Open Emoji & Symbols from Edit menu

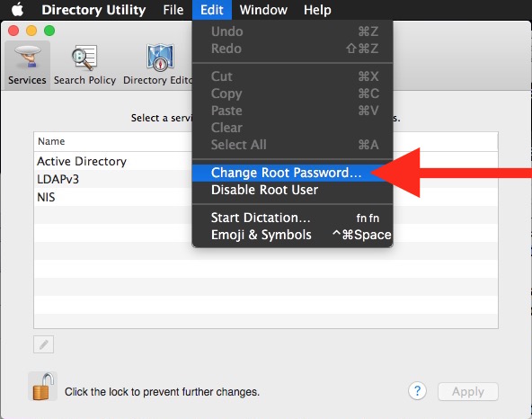pyautogui.click(x=292, y=235)
